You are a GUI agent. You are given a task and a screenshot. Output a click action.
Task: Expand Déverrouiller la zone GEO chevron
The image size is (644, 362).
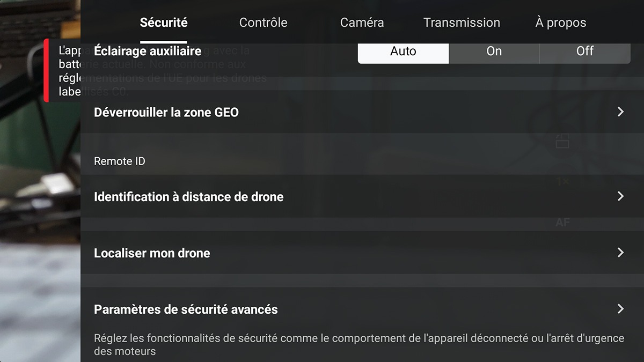620,112
